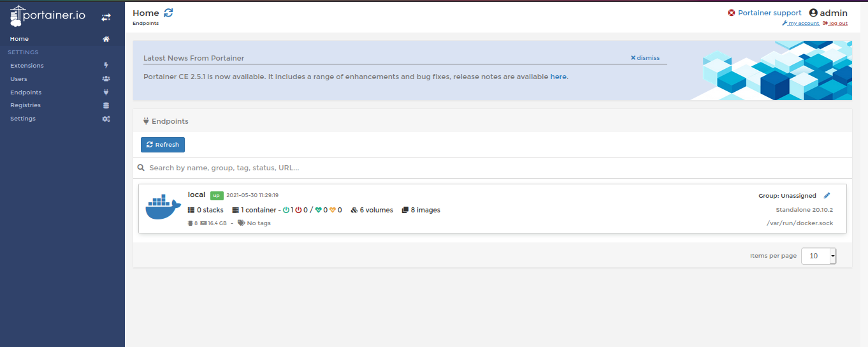
Task: Click the refresh icon beside Home title
Action: [168, 13]
